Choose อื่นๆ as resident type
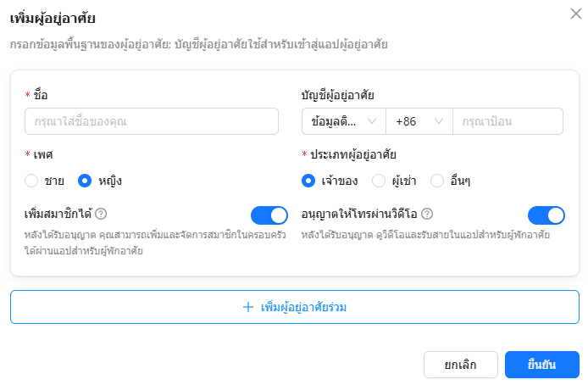Screen dimensions: 588x385 pos(437,181)
